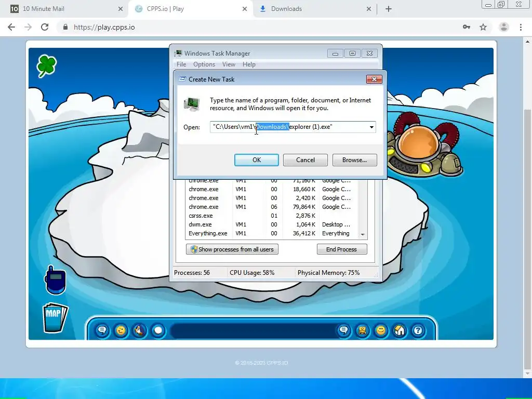The image size is (532, 399).
Task: Minimize the Windows Task Manager window
Action: click(x=335, y=54)
